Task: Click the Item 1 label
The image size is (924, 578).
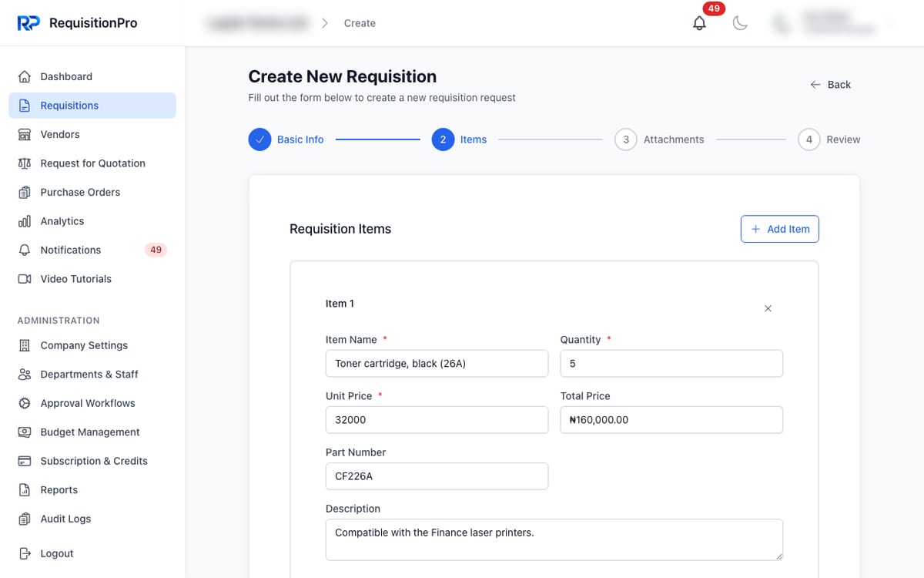Action: (x=340, y=304)
